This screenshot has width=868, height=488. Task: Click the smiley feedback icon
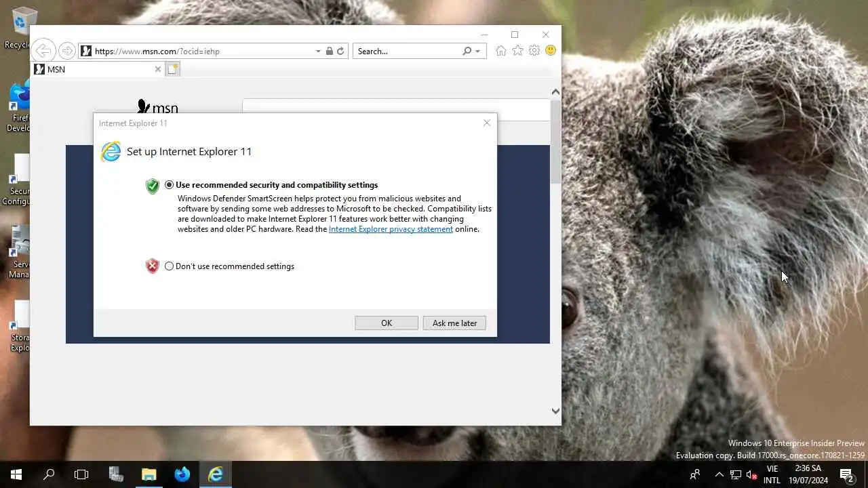point(551,51)
